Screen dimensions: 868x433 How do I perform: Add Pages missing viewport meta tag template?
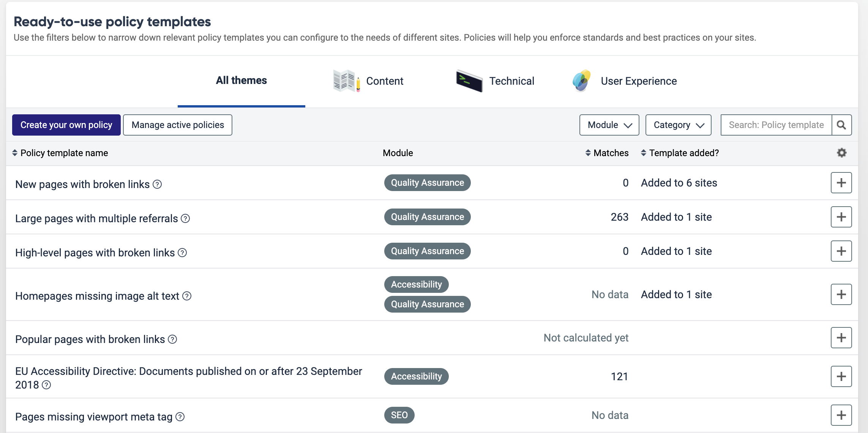pos(841,415)
